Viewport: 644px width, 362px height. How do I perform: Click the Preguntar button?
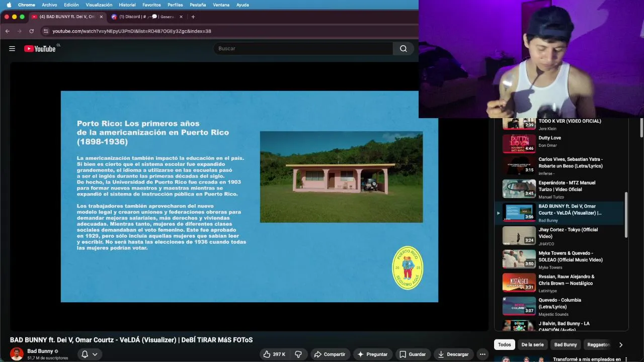tap(372, 354)
